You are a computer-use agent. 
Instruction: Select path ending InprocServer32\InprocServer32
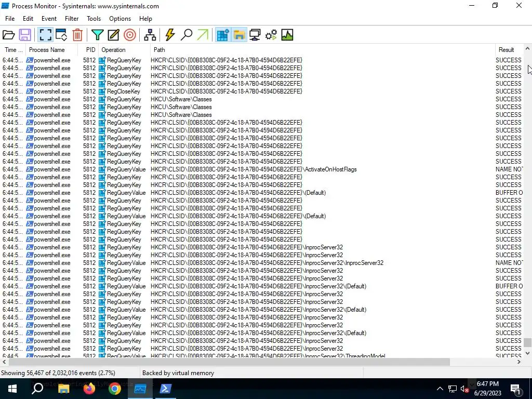(x=267, y=263)
